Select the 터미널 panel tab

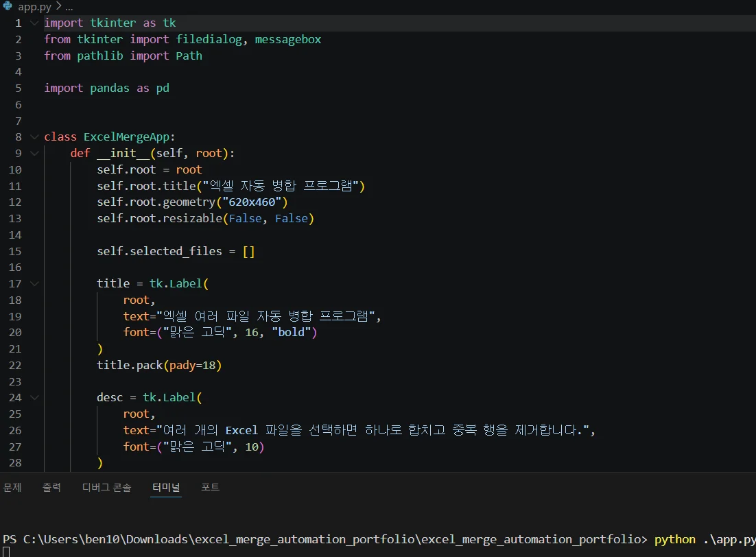pyautogui.click(x=166, y=487)
